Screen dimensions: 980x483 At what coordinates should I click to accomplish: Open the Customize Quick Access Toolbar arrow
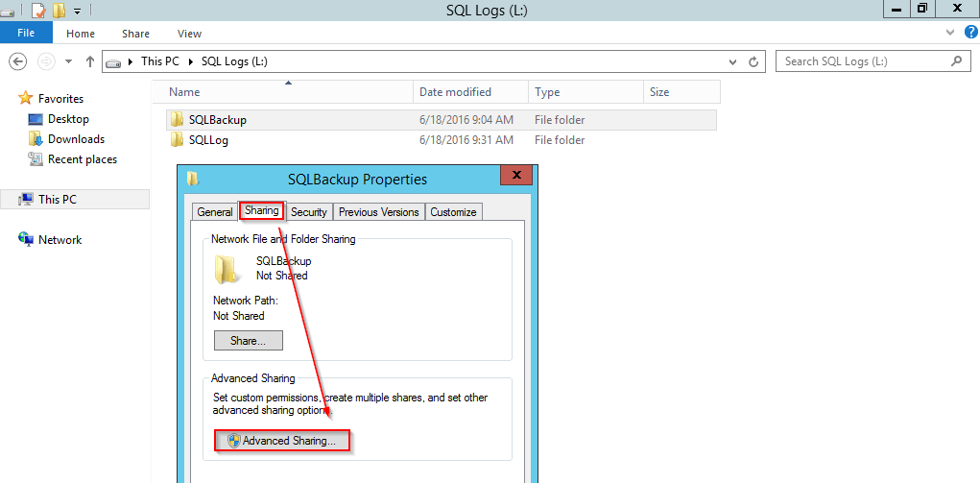coord(77,11)
